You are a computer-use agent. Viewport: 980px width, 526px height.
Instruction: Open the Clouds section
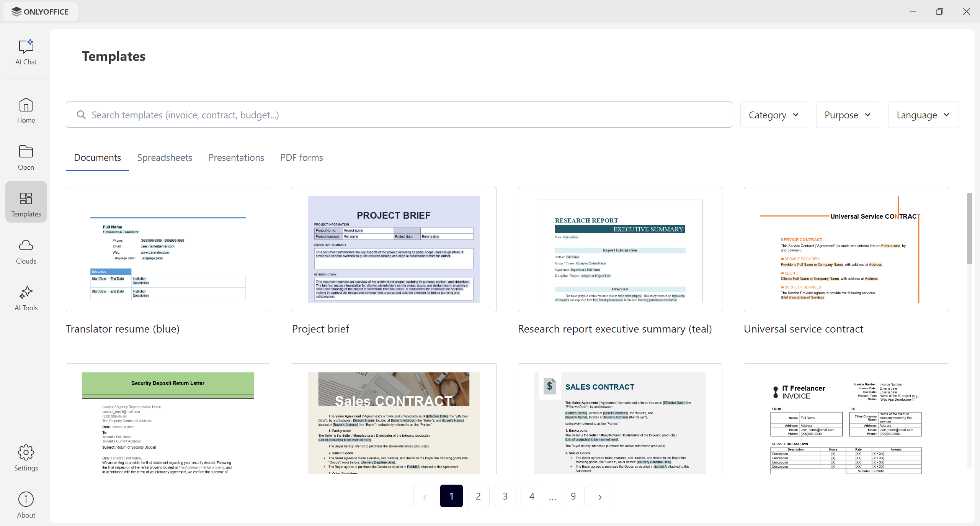(26, 251)
